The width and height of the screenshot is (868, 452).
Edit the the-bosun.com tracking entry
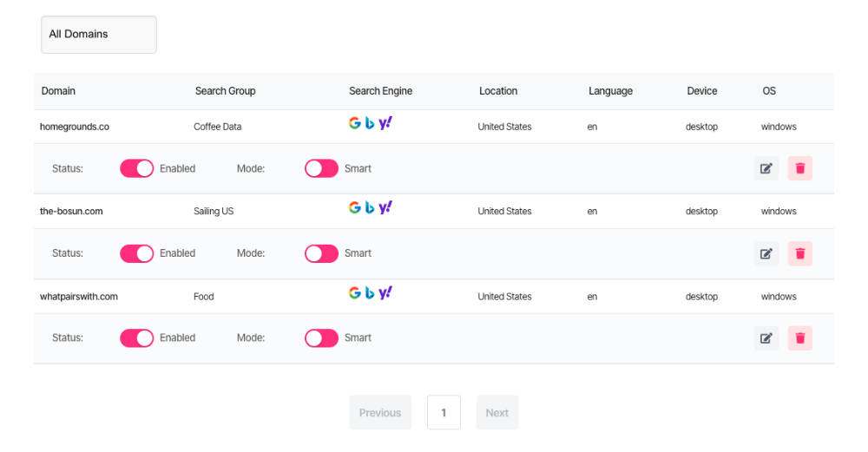766,253
